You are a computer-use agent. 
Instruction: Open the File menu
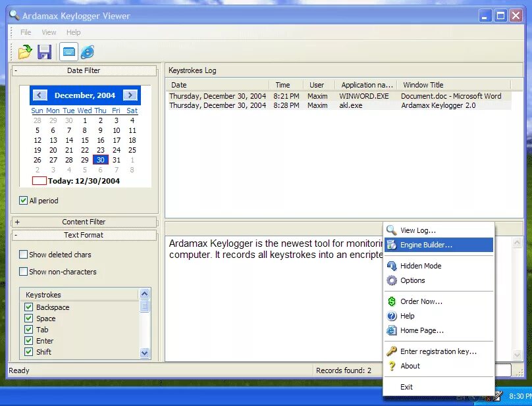pos(26,32)
